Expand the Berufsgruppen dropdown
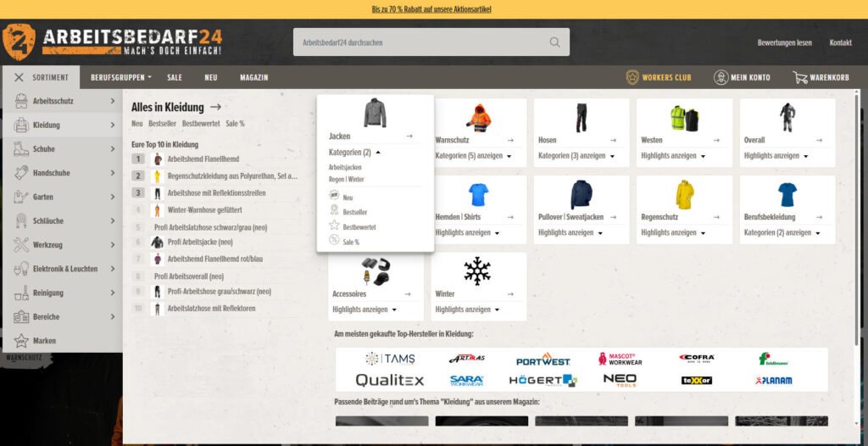 (x=121, y=77)
